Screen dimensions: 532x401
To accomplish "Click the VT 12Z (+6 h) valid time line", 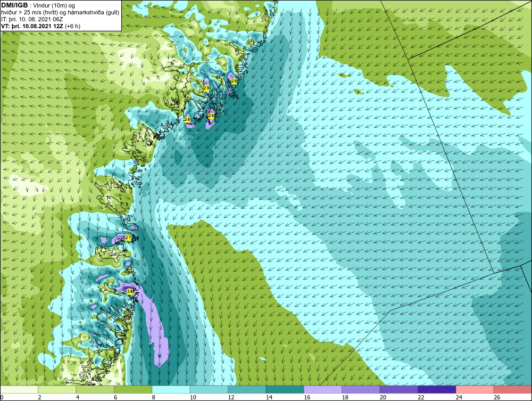I will 41,26.
